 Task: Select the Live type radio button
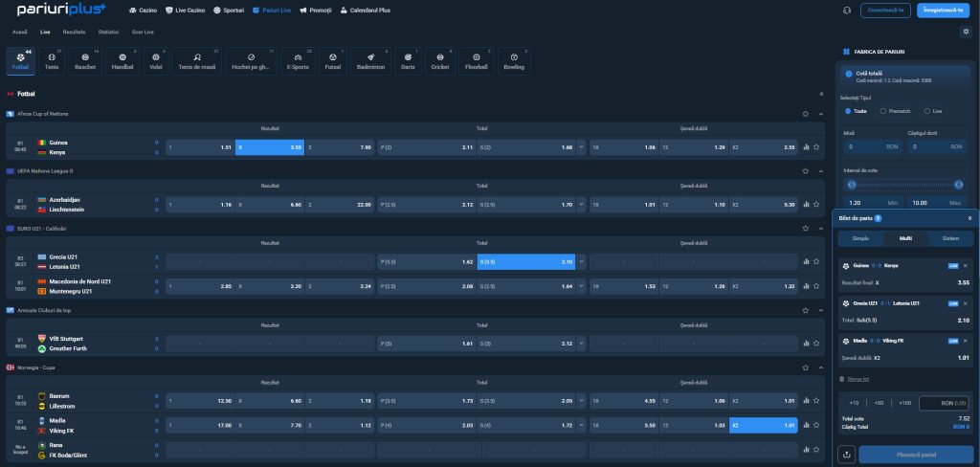(x=926, y=111)
